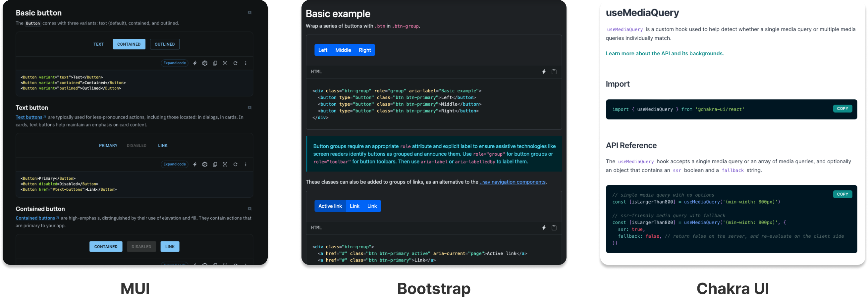Click CONTAINED button next to OUTLINED
Screen dimensions: 868x298
coord(129,44)
